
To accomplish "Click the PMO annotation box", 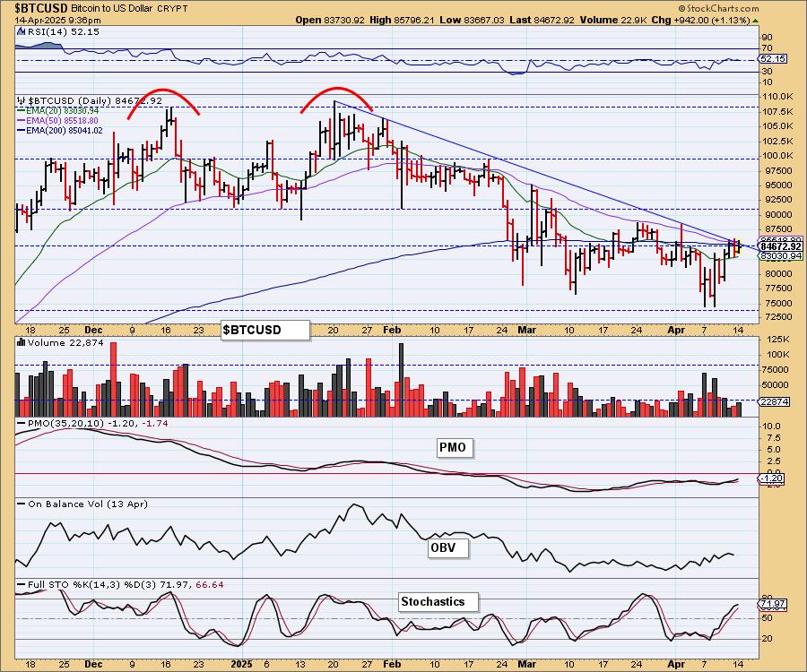I will pos(453,447).
